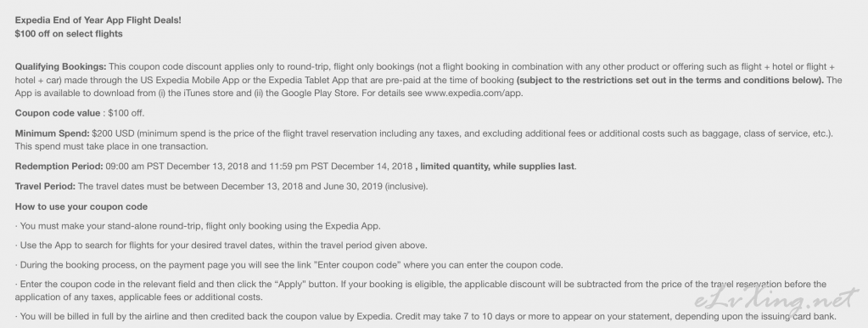The height and width of the screenshot is (328, 868).
Task: Click the $200 USD minimum spend amount
Action: click(114, 133)
